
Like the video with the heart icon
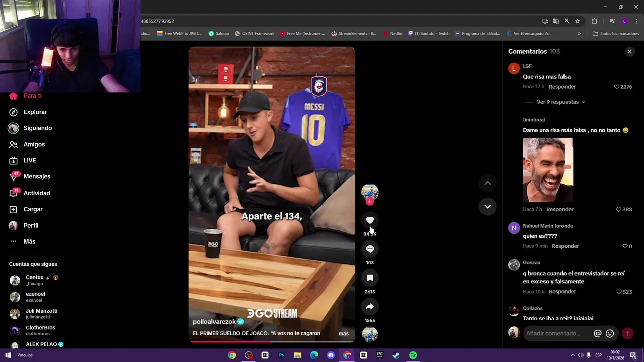point(370,220)
